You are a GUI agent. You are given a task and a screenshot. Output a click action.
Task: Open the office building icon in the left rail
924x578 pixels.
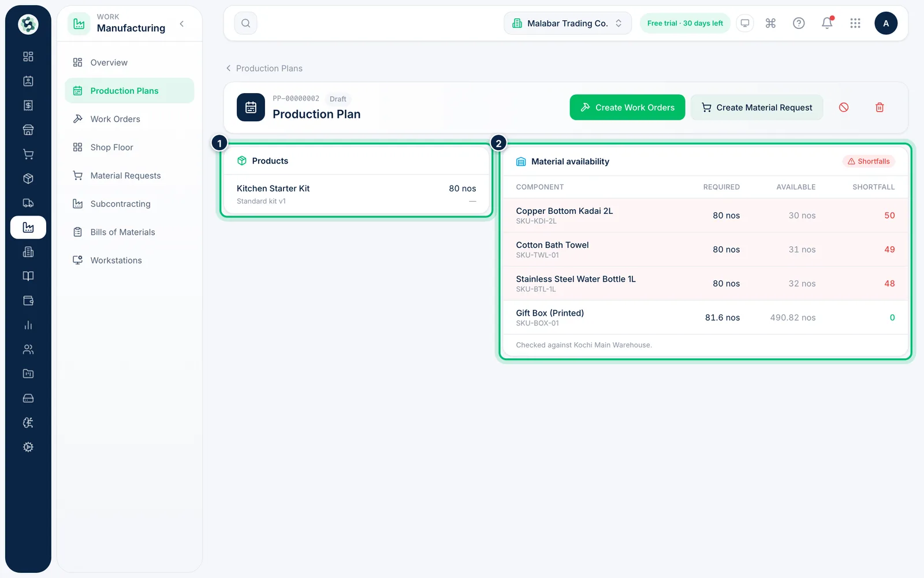[28, 252]
